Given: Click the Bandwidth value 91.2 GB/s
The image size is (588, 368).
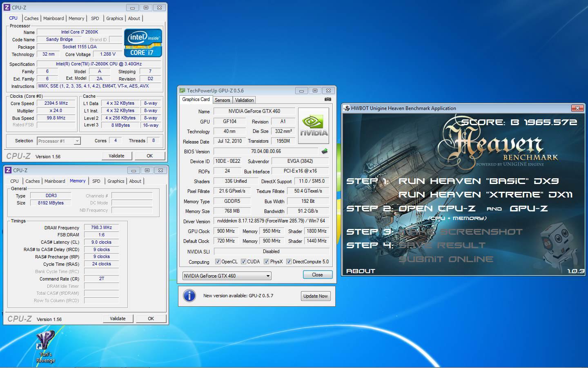Looking at the screenshot, I should 308,211.
